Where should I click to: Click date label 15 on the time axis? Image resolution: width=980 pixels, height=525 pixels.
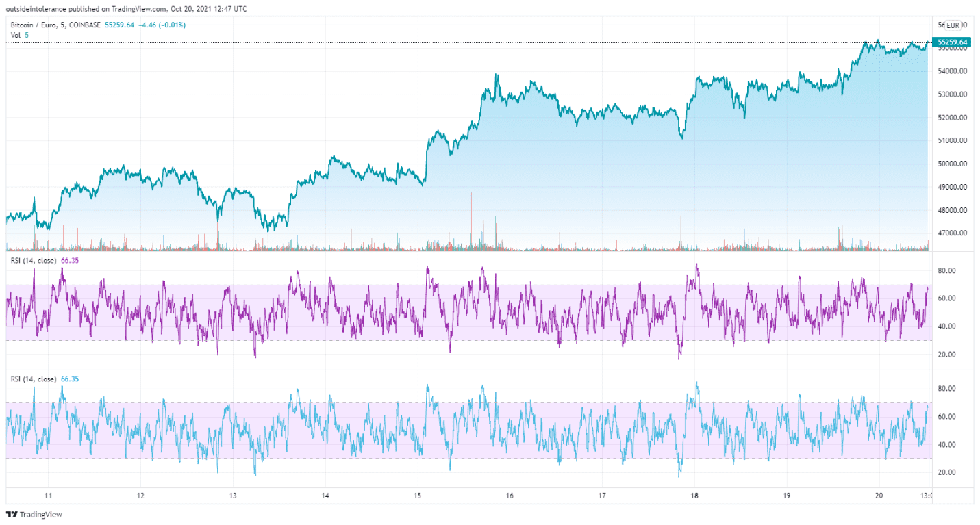(417, 496)
